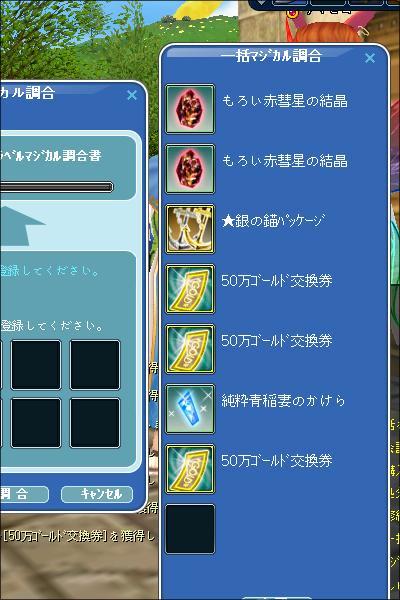Click the 純粋青稲妻のかけら text label
400x600 pixels.
pyautogui.click(x=283, y=401)
